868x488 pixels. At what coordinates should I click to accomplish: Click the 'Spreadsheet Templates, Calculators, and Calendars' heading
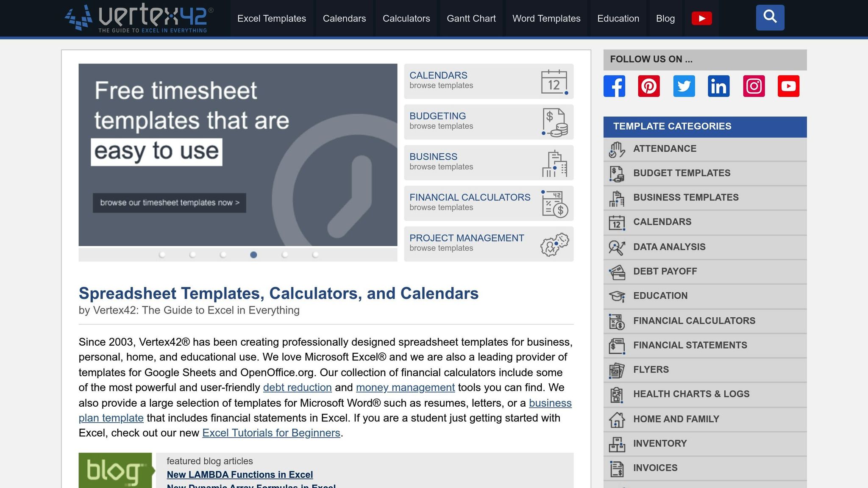(x=278, y=294)
